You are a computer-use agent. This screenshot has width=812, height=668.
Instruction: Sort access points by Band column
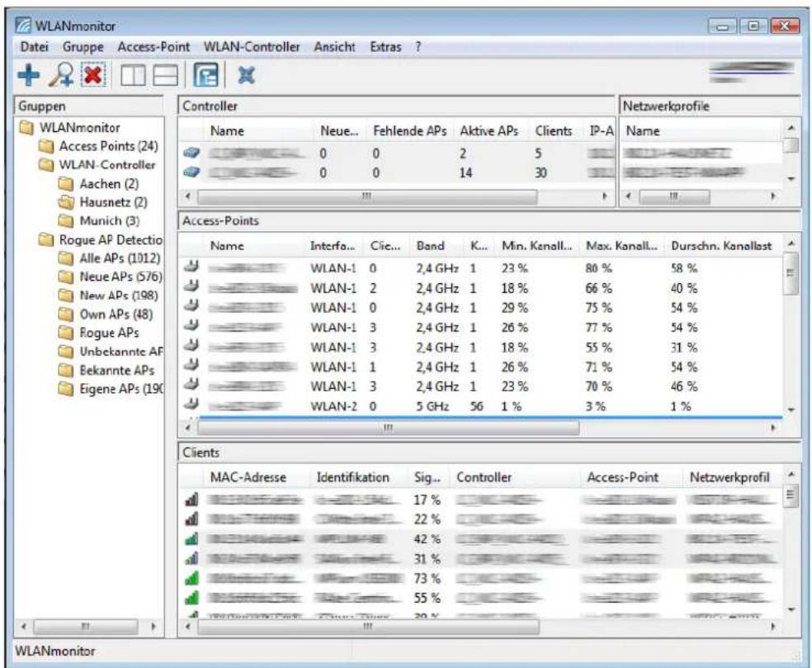click(430, 245)
